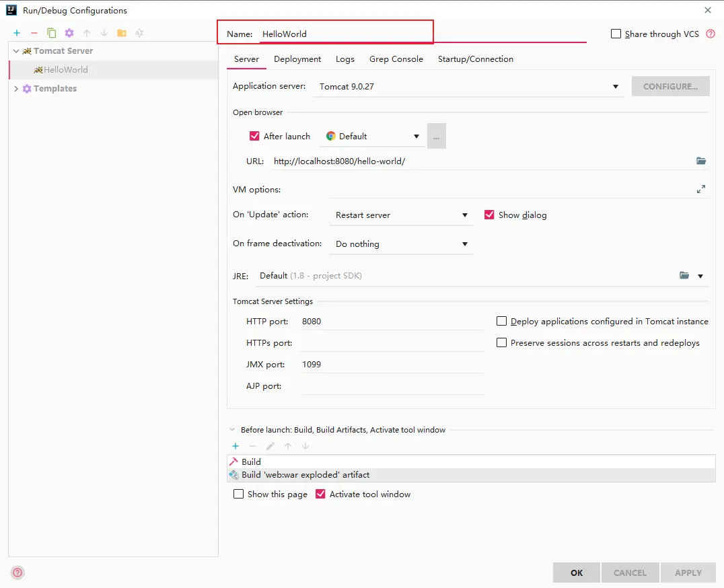
Task: Switch to Startup/Connection tab
Action: pyautogui.click(x=476, y=59)
